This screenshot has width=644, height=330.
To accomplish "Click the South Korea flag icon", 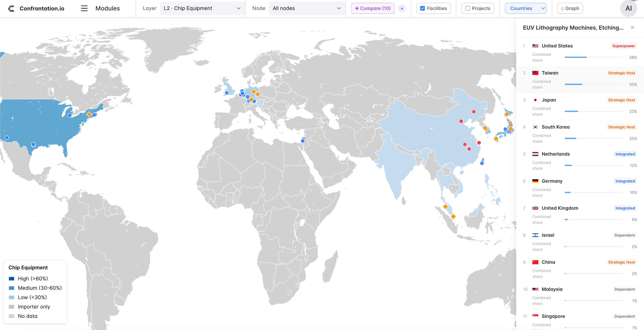I will (535, 127).
